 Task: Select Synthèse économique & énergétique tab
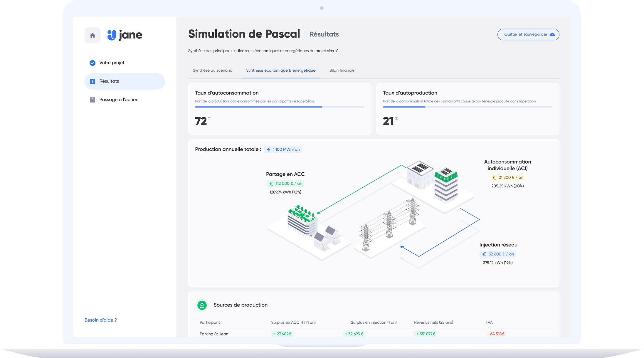(280, 70)
